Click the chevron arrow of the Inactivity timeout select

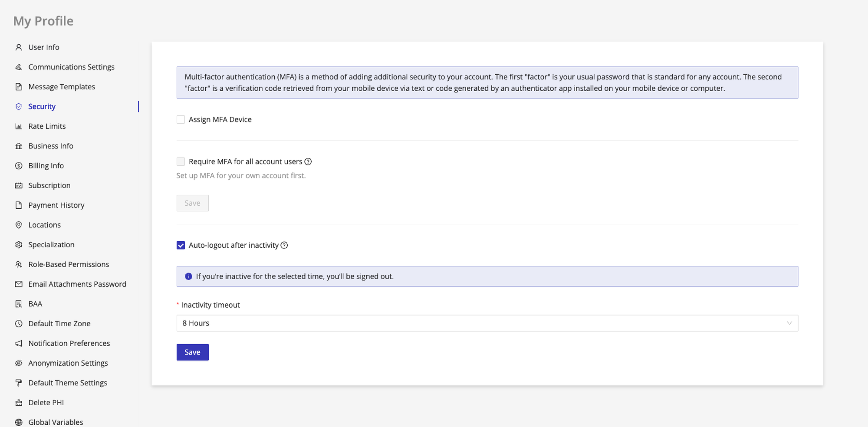pos(789,323)
